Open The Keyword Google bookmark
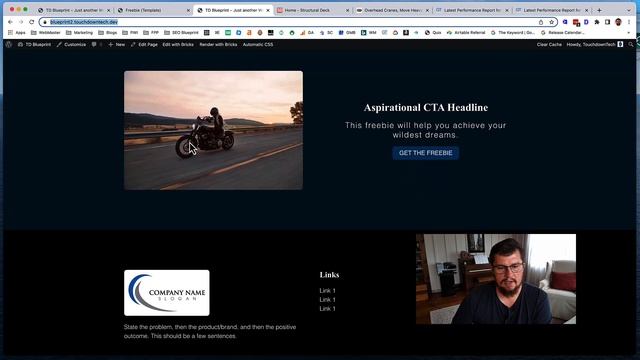Image resolution: width=640 pixels, height=360 pixels. (513, 33)
